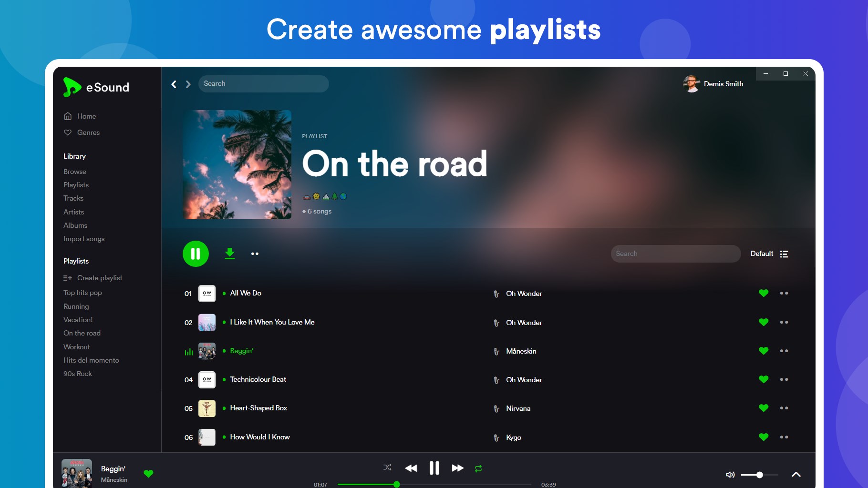The width and height of the screenshot is (868, 488).
Task: Toggle repeat mode in the player bar
Action: pos(478,468)
